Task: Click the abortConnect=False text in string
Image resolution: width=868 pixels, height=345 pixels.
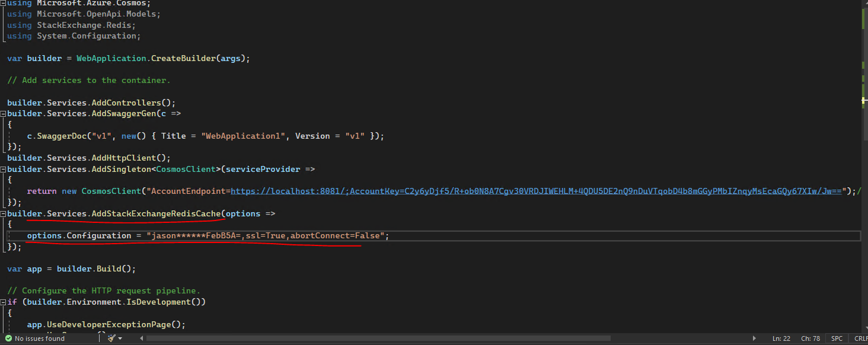Action: [x=334, y=235]
